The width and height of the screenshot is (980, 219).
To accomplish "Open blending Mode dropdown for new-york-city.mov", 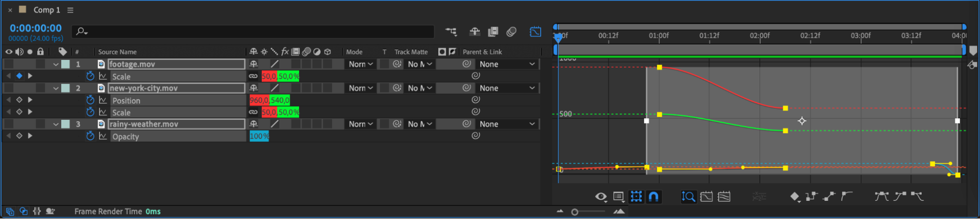I will [361, 88].
